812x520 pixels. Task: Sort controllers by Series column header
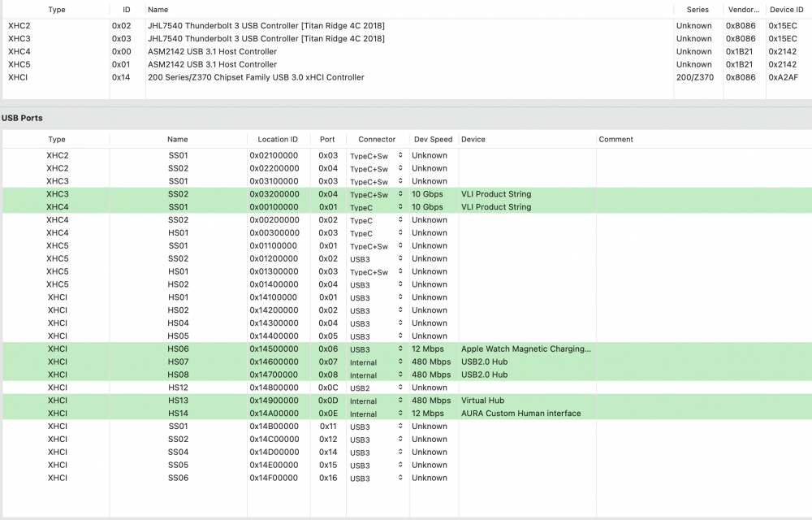click(698, 9)
